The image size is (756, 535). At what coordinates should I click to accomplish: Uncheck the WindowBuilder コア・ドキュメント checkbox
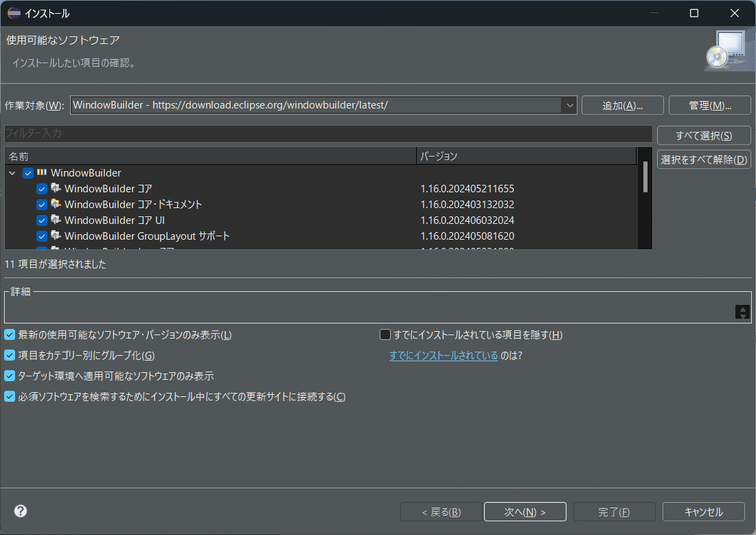pyautogui.click(x=42, y=205)
